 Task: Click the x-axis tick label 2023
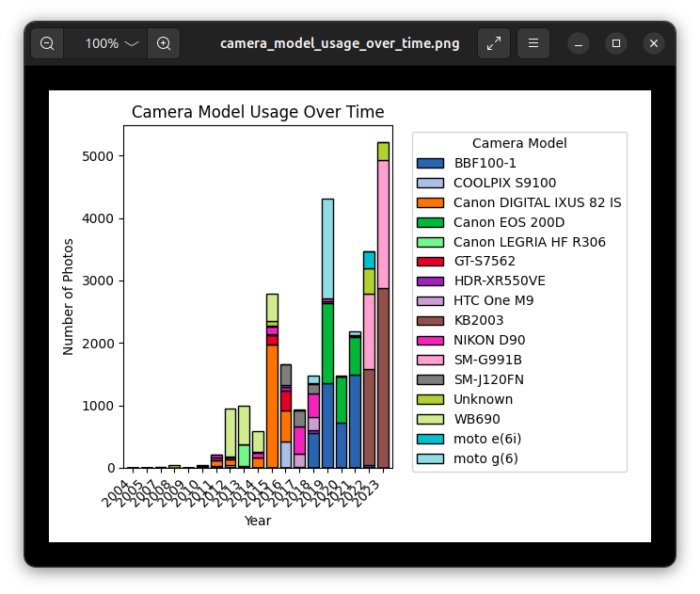point(367,493)
